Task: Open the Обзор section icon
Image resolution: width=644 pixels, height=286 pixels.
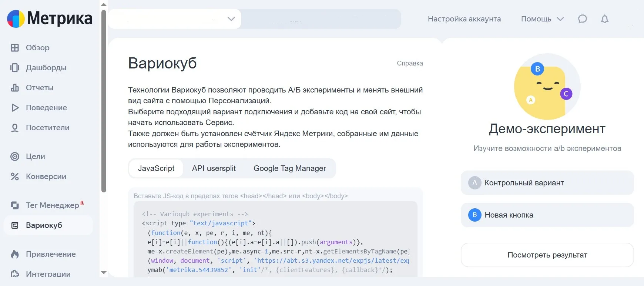Action: coord(15,48)
